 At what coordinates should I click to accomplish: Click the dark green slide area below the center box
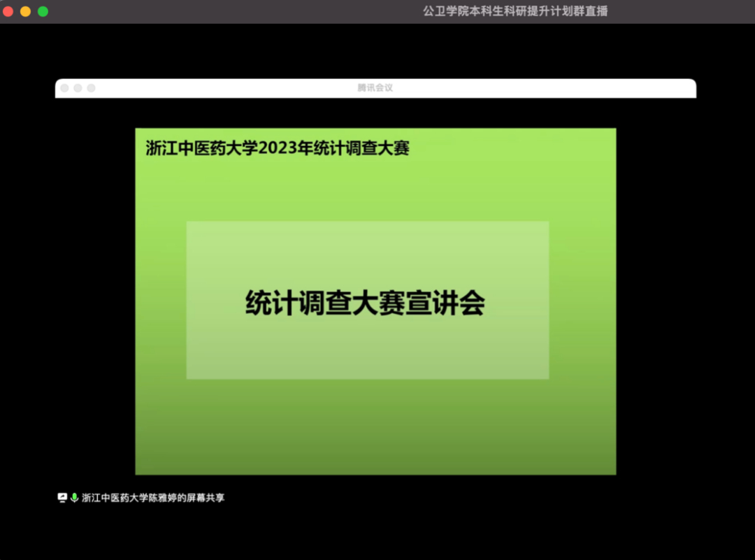[375, 426]
